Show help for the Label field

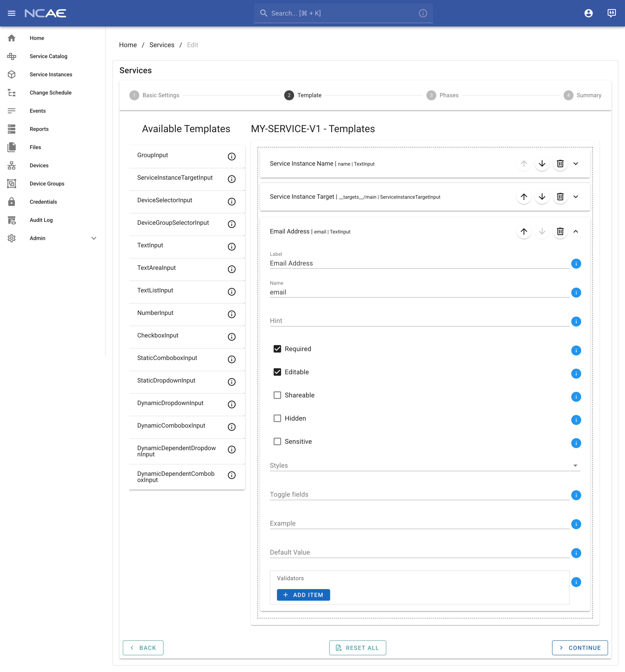click(576, 264)
